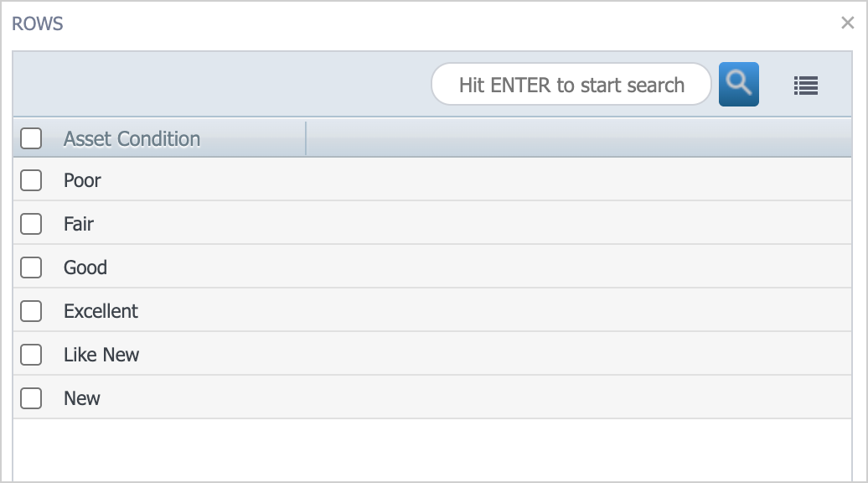Viewport: 868px width, 483px height.
Task: Close the ROWS dialog
Action: coord(848,23)
